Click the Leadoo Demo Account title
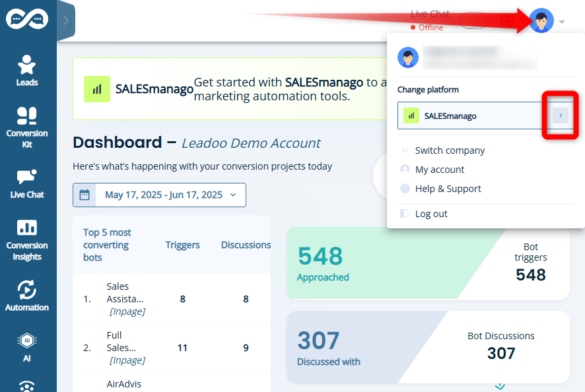Screen dimensions: 585x392 coord(251,143)
